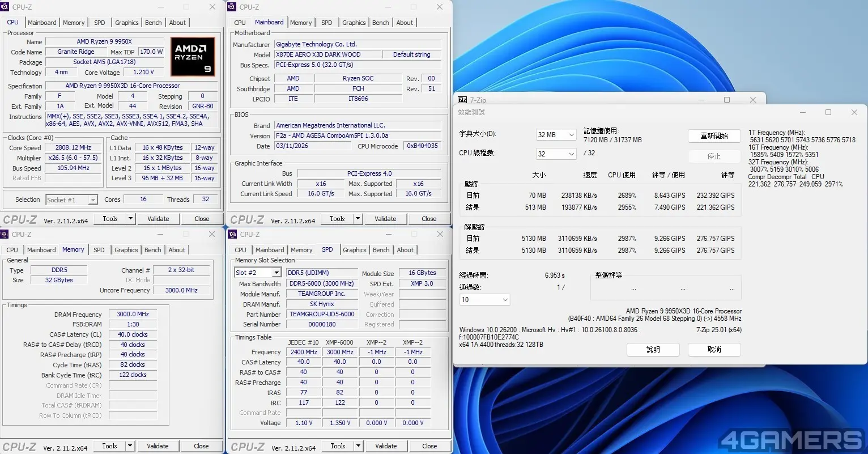
Task: Click the Code Name value 'Granite Ridge'
Action: [x=76, y=52]
